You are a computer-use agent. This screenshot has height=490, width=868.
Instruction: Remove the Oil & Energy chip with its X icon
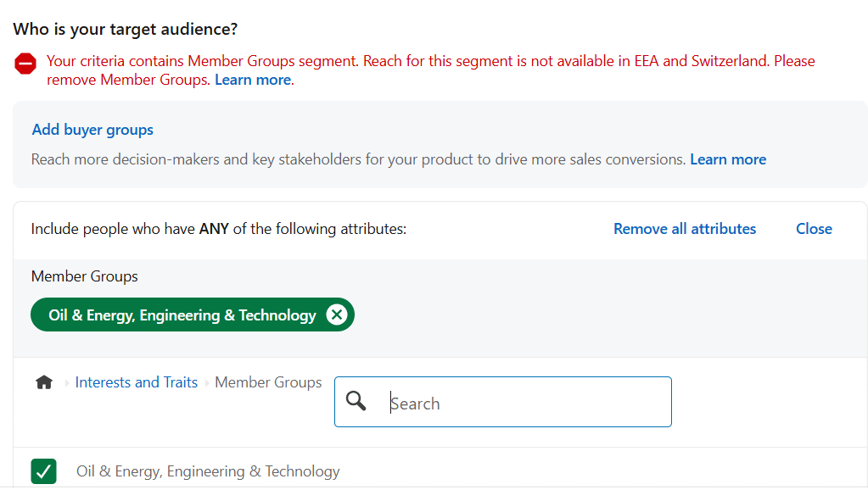[x=337, y=315]
